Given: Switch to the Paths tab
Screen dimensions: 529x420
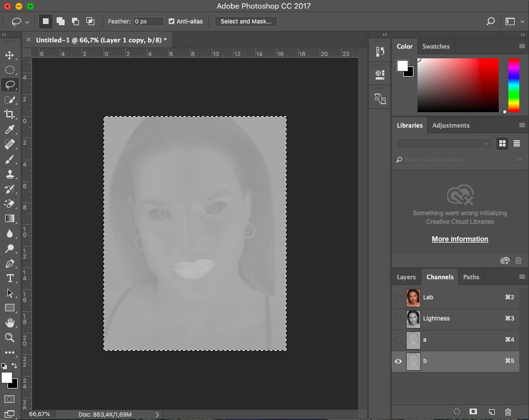Looking at the screenshot, I should point(471,277).
